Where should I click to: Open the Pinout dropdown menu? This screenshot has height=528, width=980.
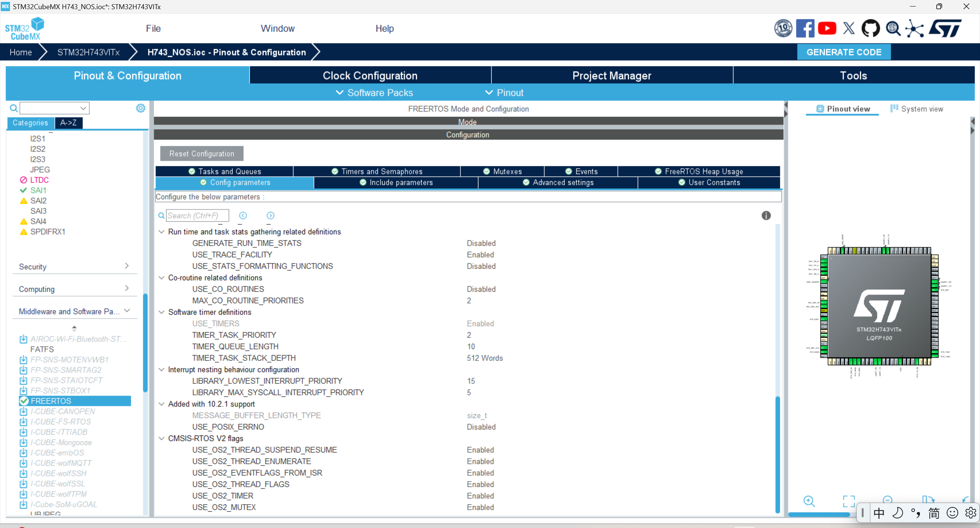[504, 93]
